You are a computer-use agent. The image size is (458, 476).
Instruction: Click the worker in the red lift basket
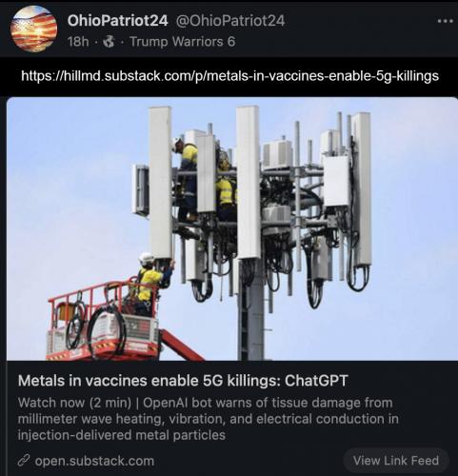[x=151, y=284]
